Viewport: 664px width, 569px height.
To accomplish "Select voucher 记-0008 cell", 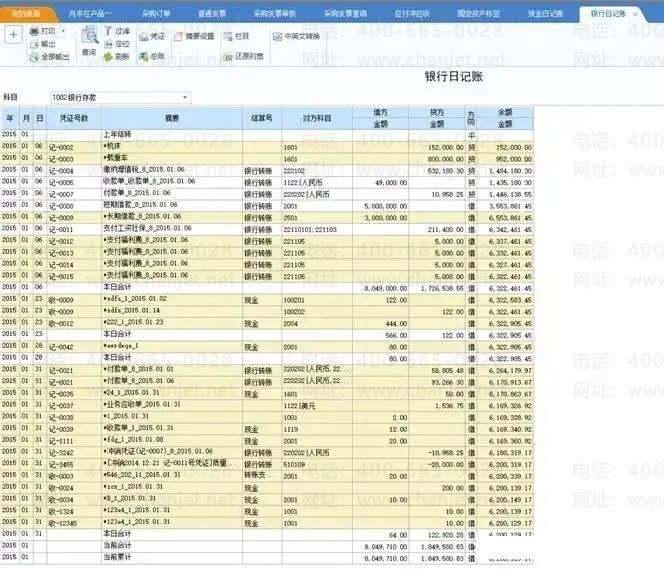I will point(74,206).
